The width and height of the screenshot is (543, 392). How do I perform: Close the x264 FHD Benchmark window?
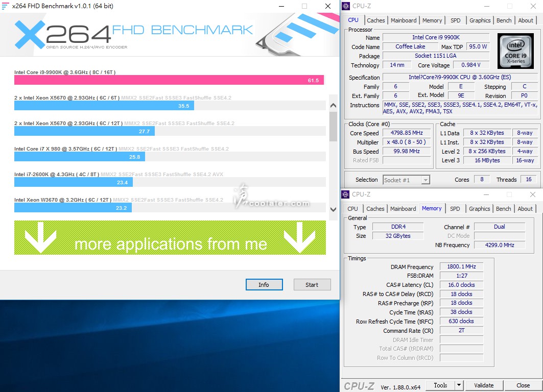(327, 6)
